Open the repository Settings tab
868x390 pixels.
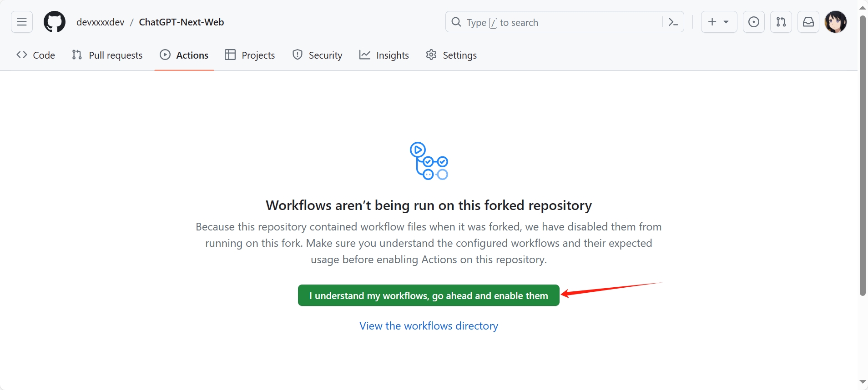coord(451,55)
